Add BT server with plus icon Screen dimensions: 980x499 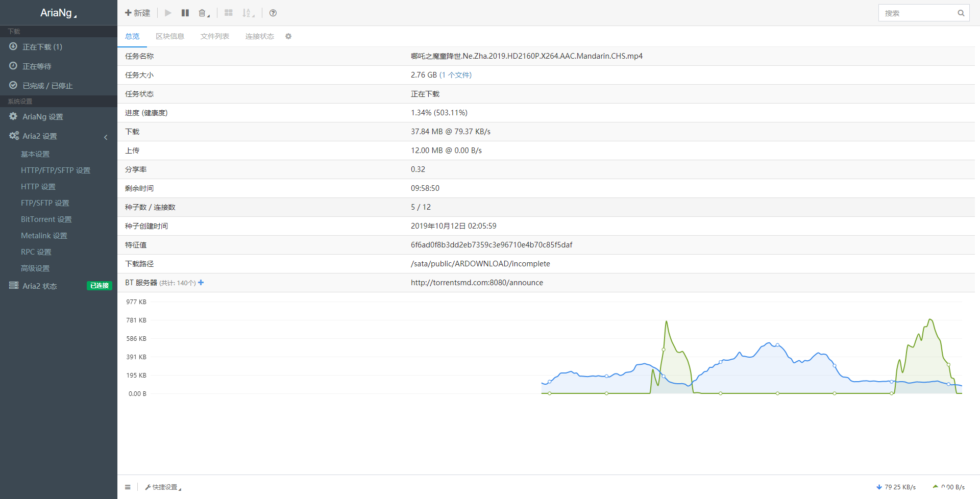tap(201, 283)
